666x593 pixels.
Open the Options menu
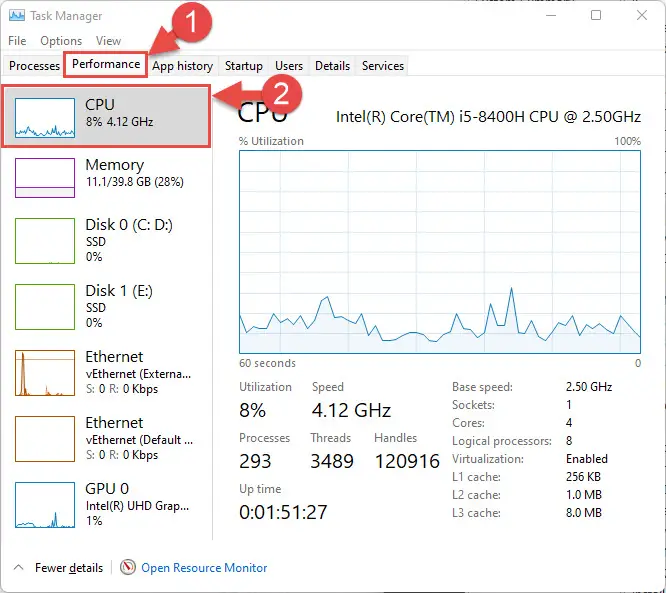tap(61, 41)
